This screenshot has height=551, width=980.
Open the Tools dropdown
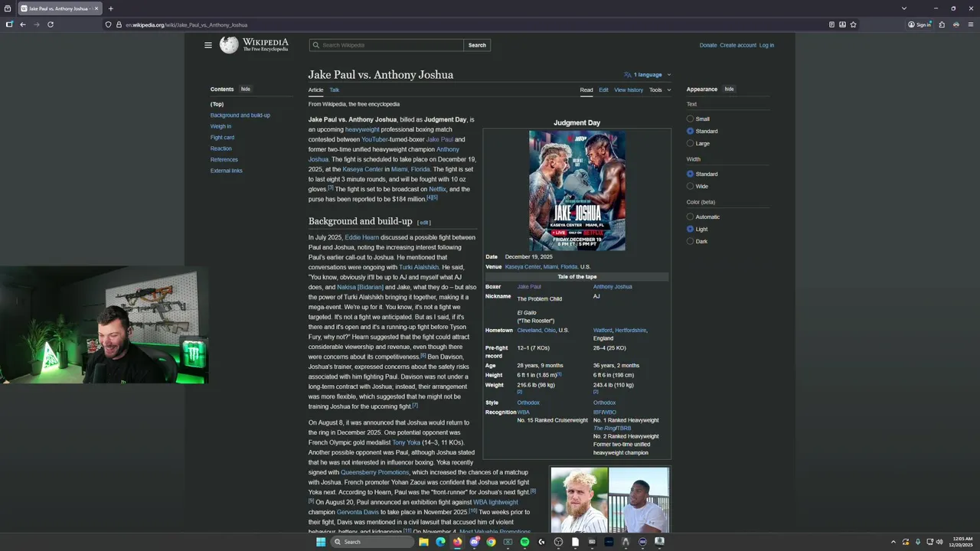coord(660,90)
